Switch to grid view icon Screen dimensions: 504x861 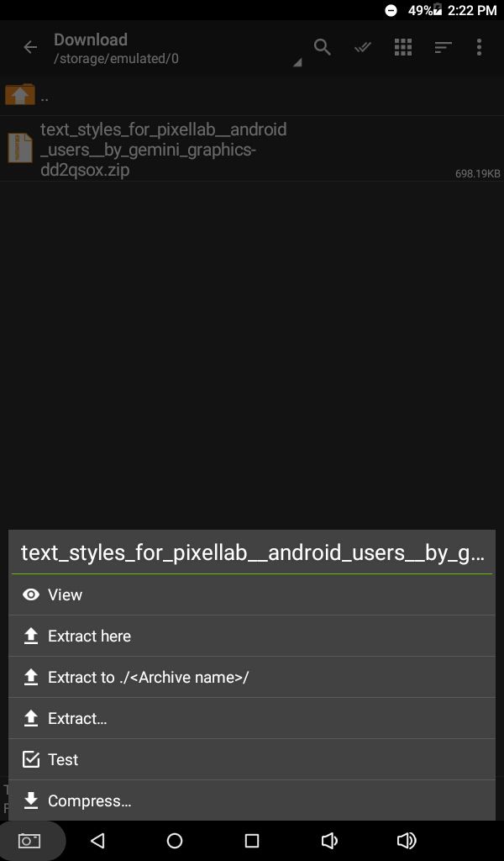click(403, 47)
